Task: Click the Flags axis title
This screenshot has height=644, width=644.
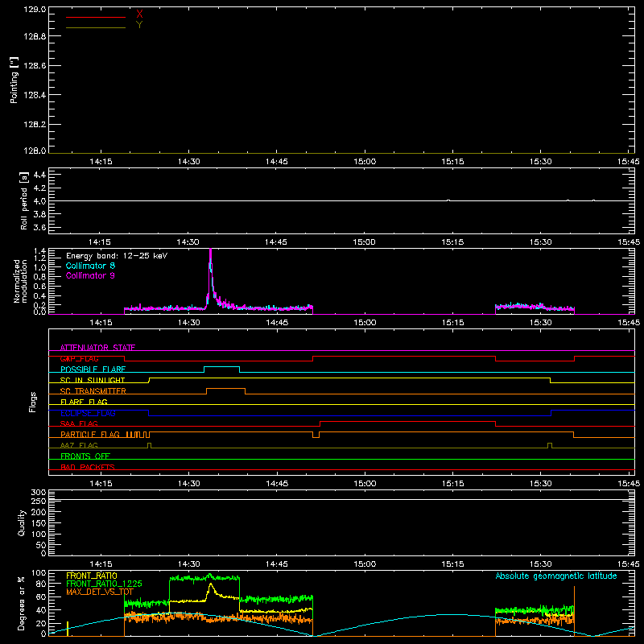Action: (32, 402)
